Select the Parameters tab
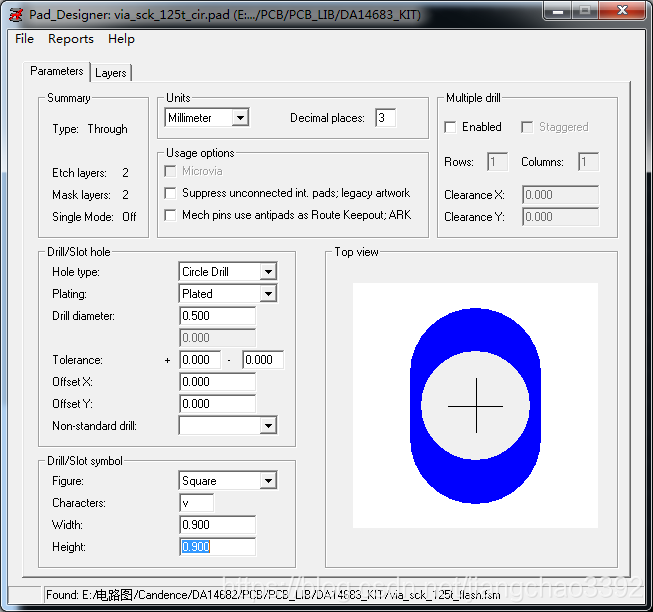This screenshot has height=612, width=653. click(57, 72)
